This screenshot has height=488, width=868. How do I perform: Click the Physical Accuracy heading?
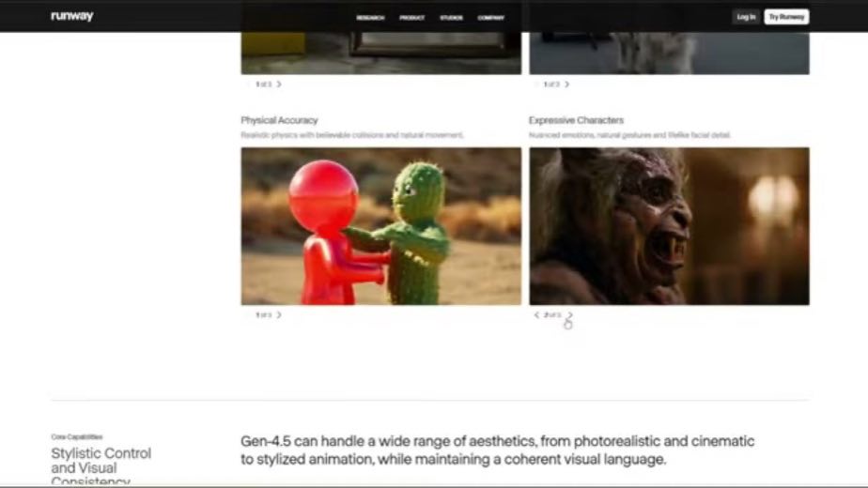279,120
